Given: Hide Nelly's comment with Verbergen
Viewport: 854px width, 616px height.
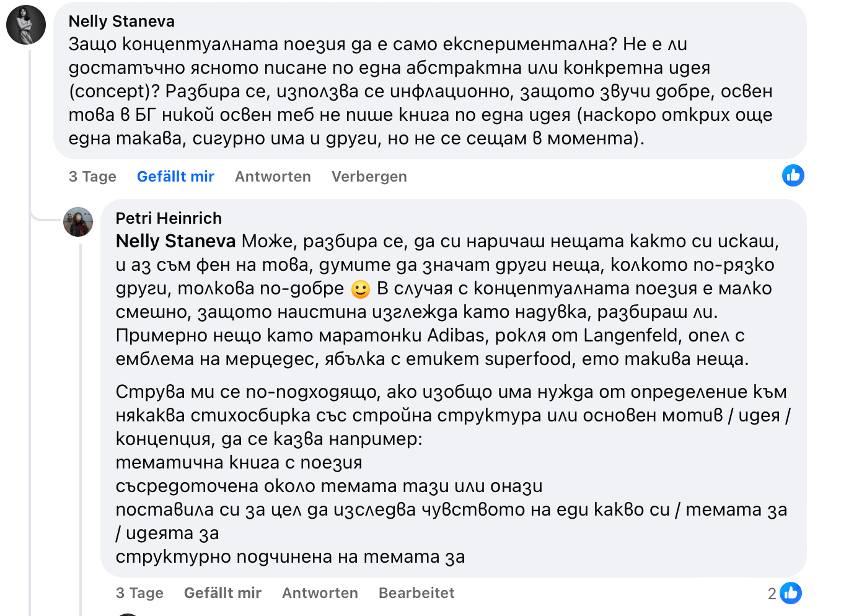Looking at the screenshot, I should pyautogui.click(x=369, y=177).
